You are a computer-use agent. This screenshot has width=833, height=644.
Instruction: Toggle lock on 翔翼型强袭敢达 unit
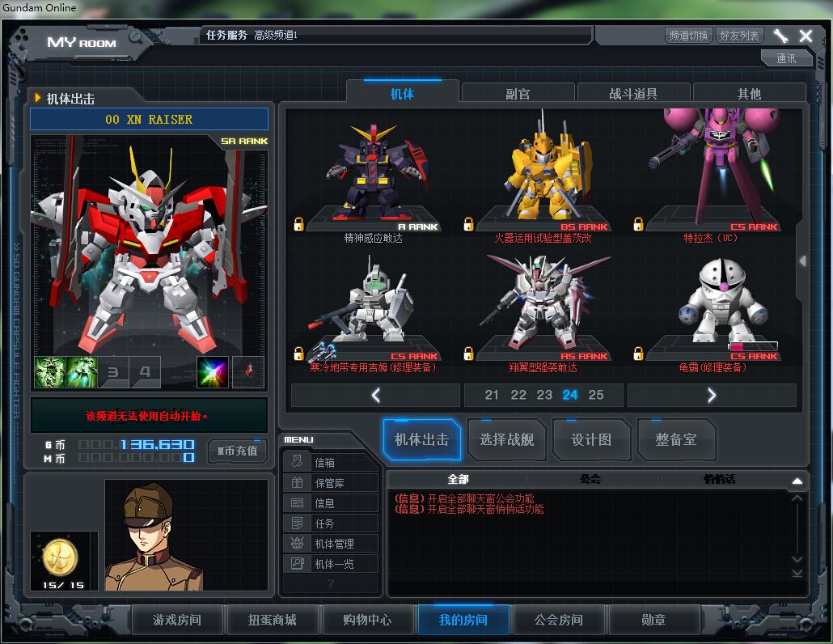[x=468, y=354]
